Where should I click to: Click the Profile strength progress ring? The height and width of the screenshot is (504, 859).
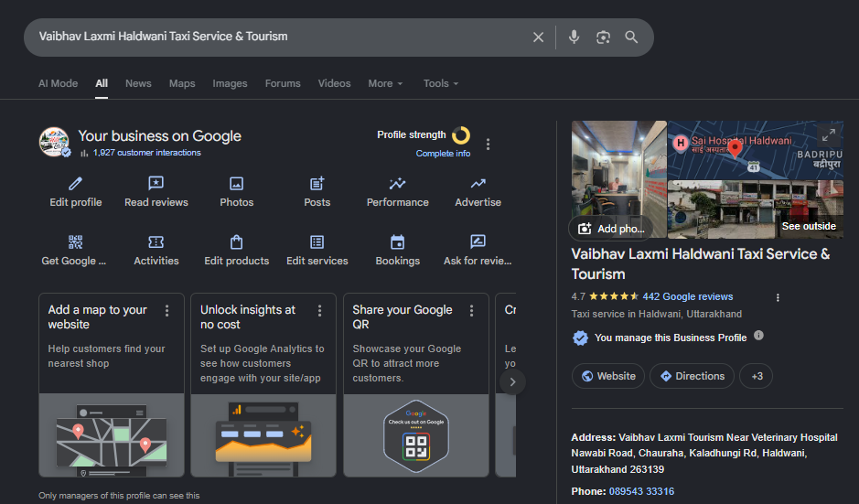point(461,134)
